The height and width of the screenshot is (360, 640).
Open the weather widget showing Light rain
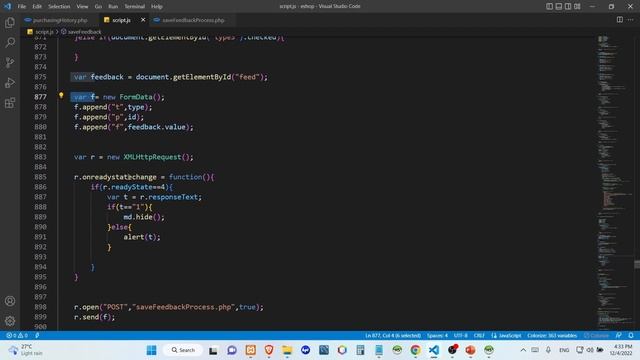[25, 350]
